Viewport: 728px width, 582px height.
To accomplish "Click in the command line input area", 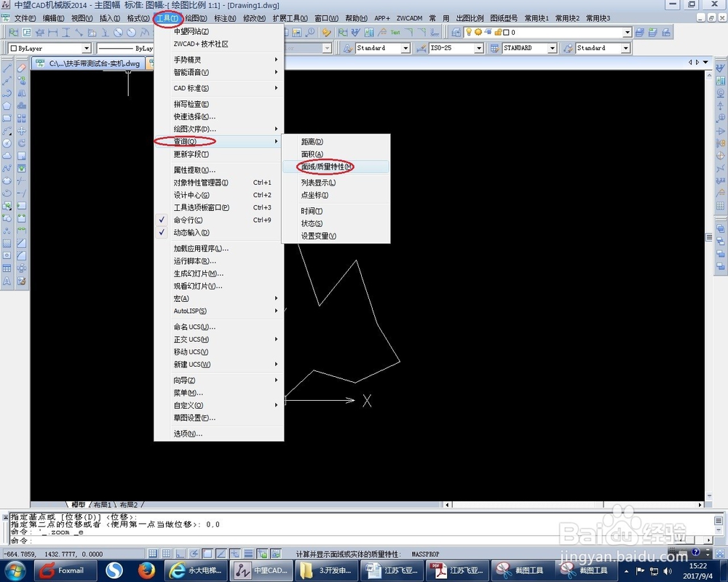I will (x=344, y=541).
